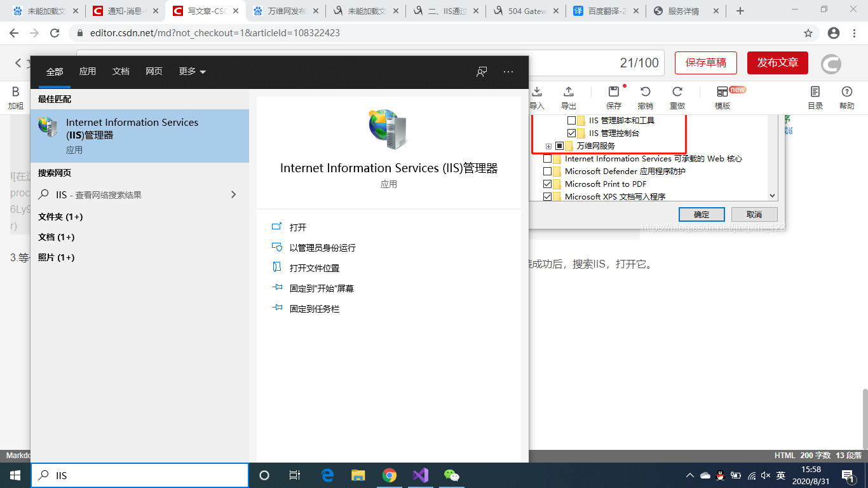Click the 发布文章 publish button

point(777,63)
